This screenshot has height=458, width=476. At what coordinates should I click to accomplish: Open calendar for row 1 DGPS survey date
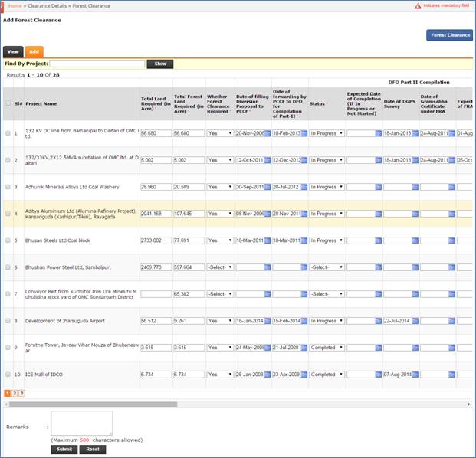(415, 133)
